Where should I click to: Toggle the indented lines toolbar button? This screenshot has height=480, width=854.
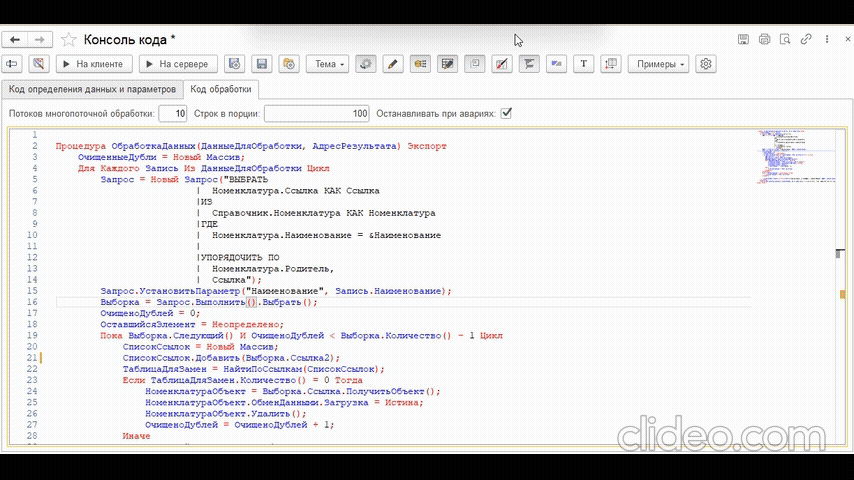click(x=529, y=64)
